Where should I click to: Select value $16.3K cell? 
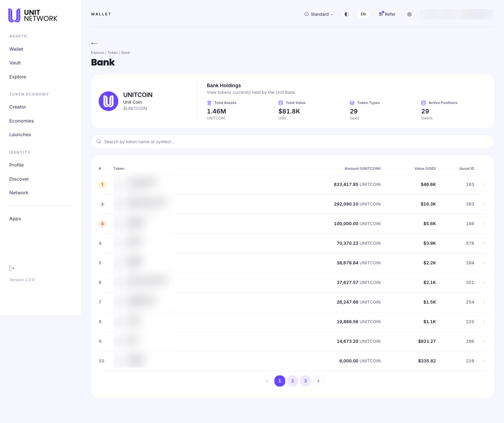428,204
